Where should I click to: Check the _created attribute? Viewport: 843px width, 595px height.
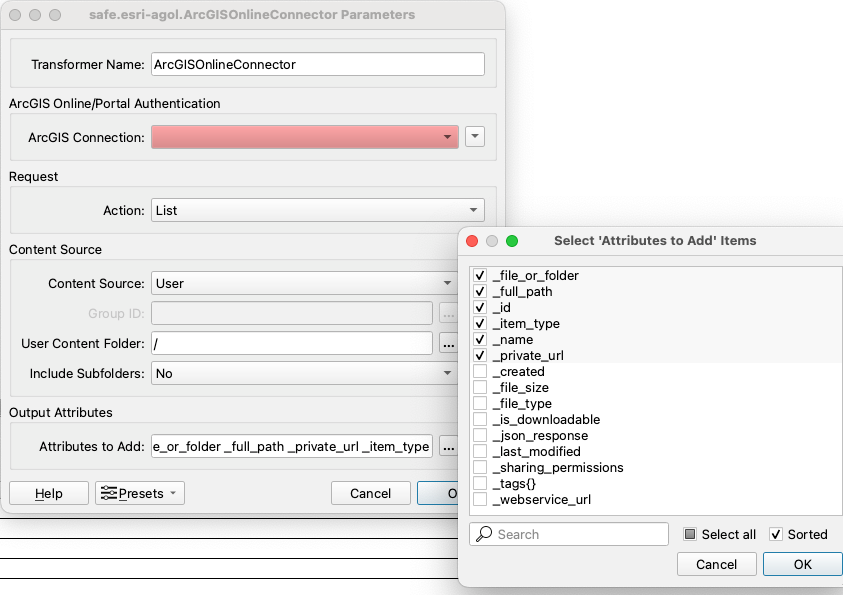(480, 371)
